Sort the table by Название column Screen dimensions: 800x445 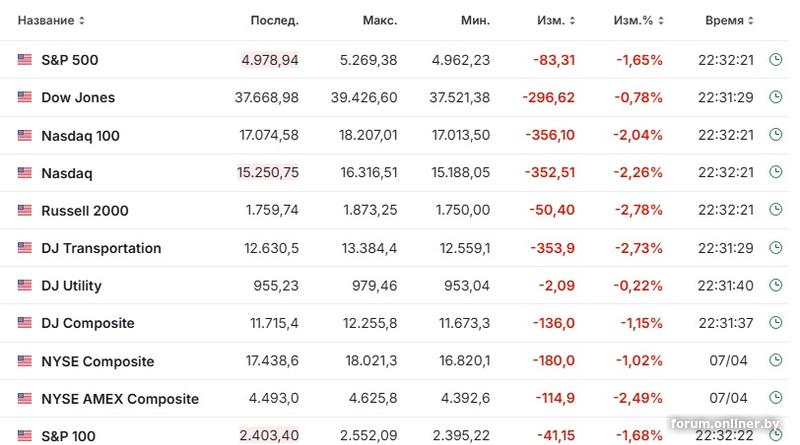tap(51, 20)
